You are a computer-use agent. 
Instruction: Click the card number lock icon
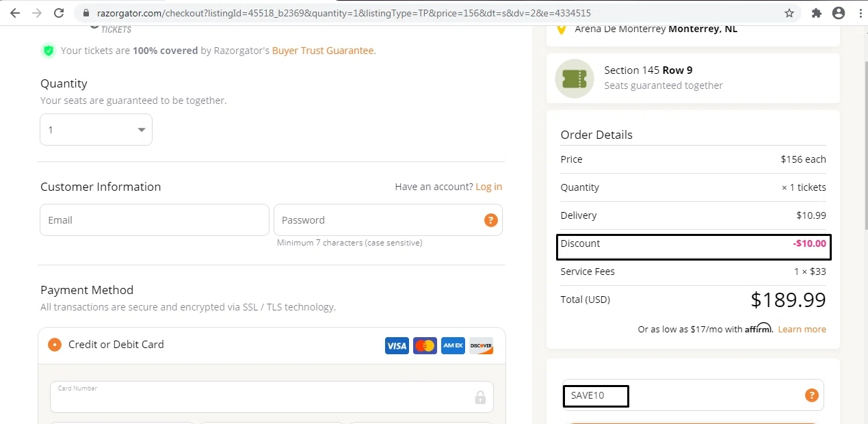[x=480, y=397]
